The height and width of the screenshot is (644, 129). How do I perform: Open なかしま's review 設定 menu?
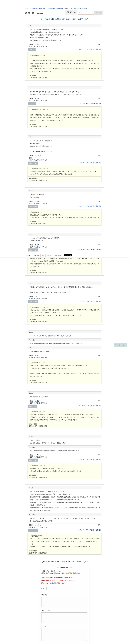[98, 44]
